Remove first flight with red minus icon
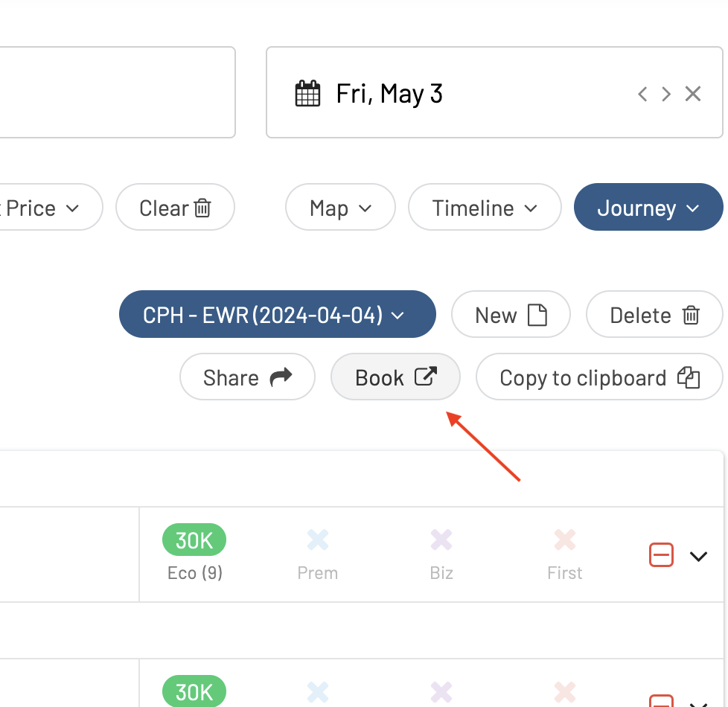The width and height of the screenshot is (728, 707). point(661,554)
